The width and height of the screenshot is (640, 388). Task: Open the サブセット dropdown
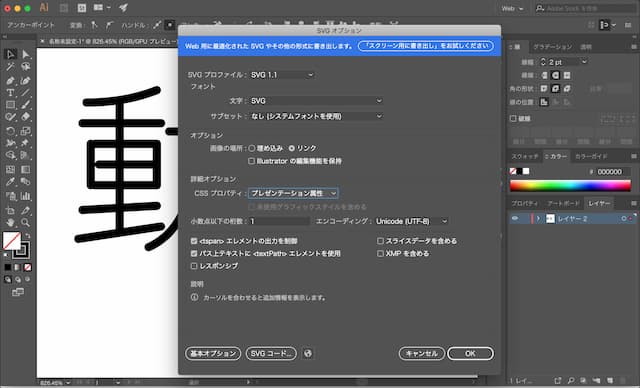[316, 116]
